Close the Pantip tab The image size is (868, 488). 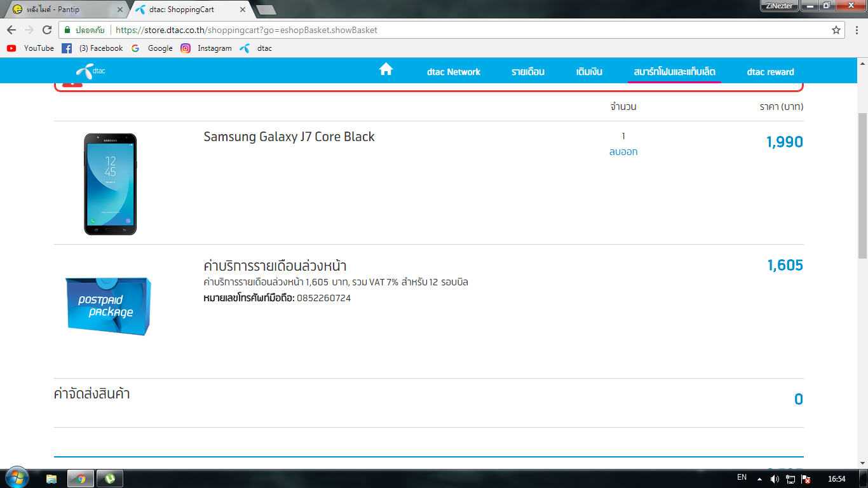(119, 10)
